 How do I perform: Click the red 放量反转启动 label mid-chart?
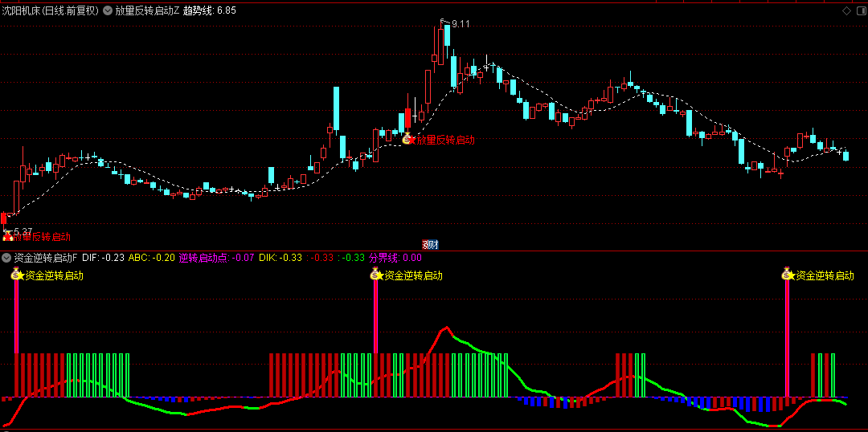(445, 140)
